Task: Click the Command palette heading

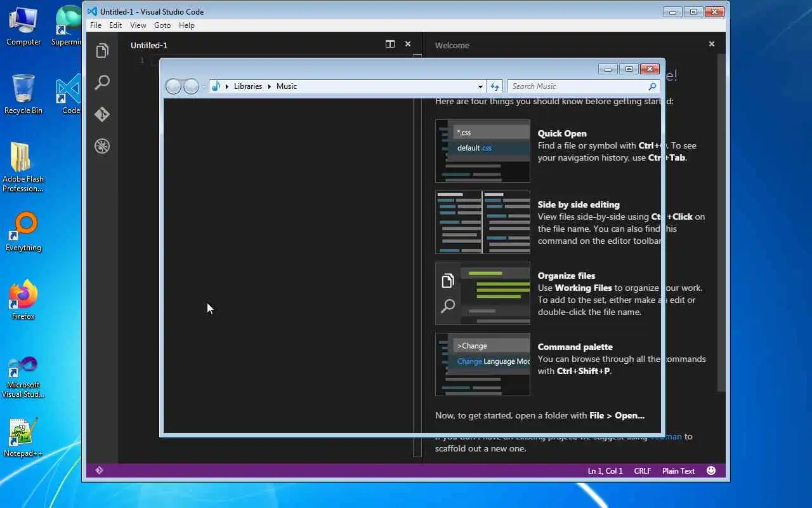Action: click(x=575, y=347)
